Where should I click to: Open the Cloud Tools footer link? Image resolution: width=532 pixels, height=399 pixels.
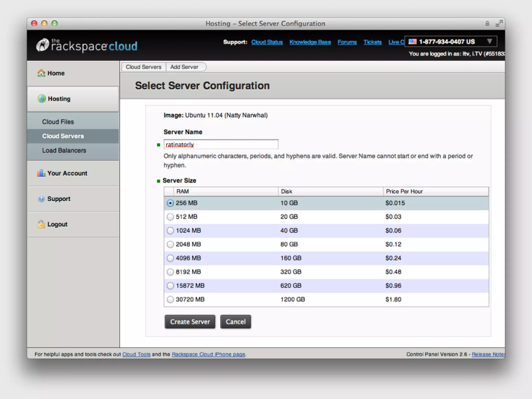(136, 354)
